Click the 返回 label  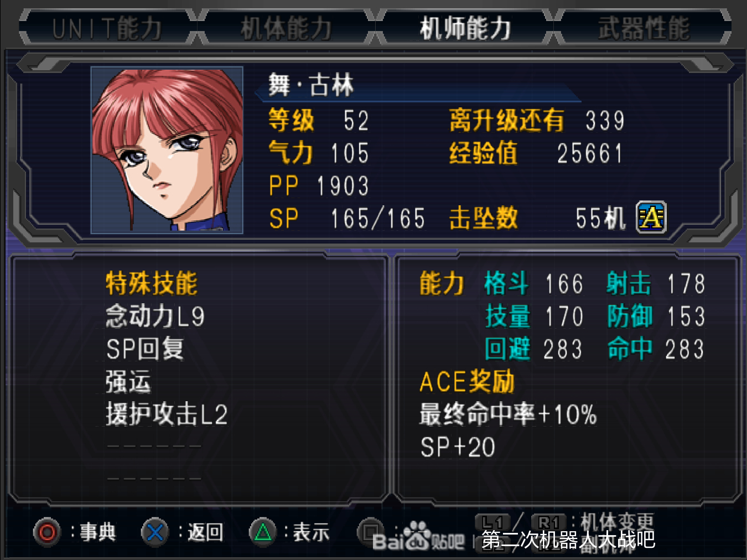click(x=205, y=532)
